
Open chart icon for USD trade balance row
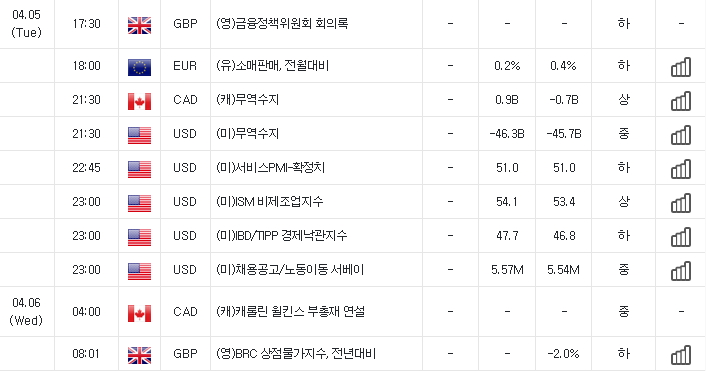click(681, 135)
